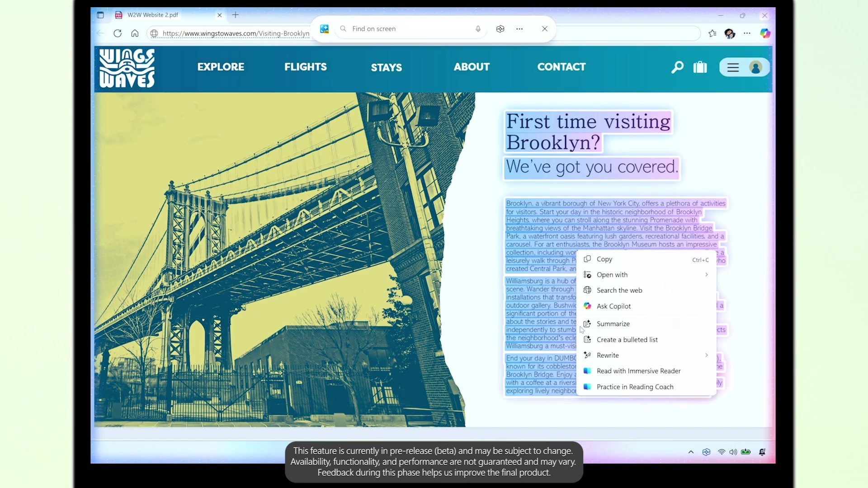Click the box icon next to microphone in overlay bar
868x488 pixels.
click(x=500, y=29)
